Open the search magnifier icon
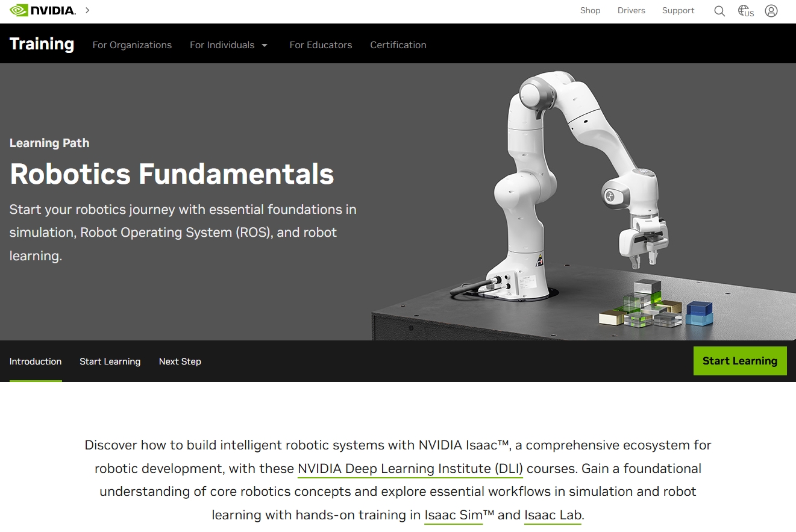The width and height of the screenshot is (796, 532). [719, 11]
